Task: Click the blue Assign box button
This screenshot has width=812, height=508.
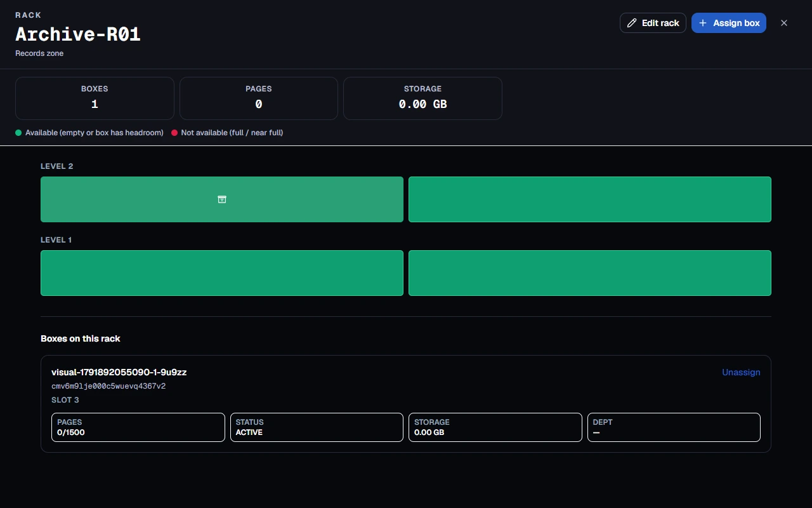Action: click(729, 23)
